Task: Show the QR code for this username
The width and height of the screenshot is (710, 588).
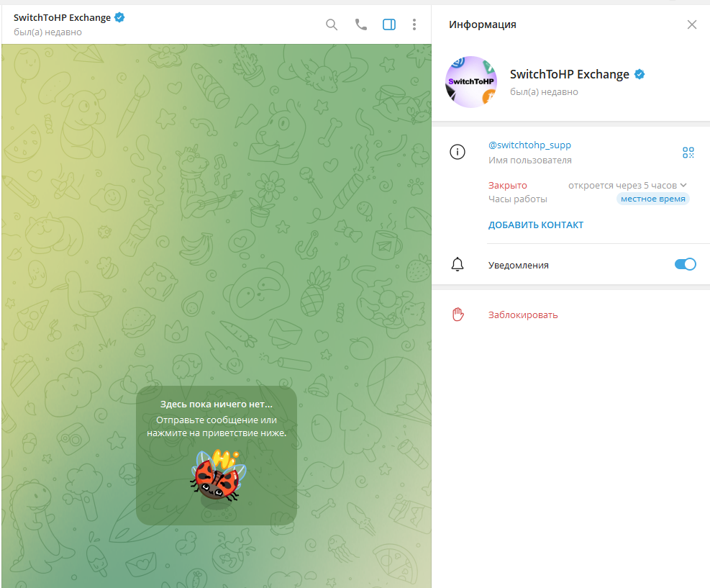Action: click(688, 153)
